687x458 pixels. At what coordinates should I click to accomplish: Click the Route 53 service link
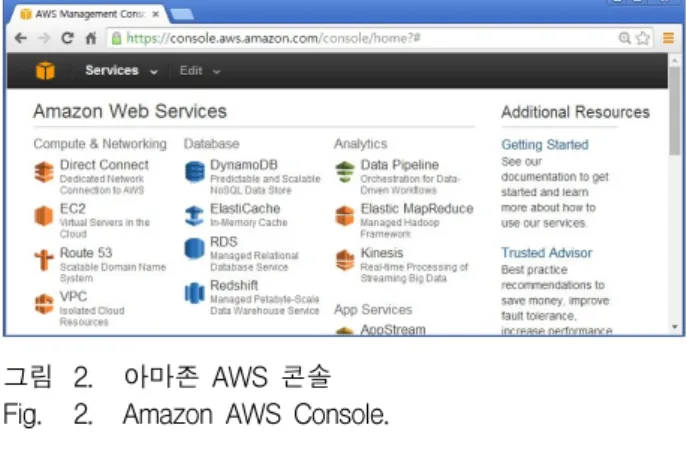pos(86,253)
